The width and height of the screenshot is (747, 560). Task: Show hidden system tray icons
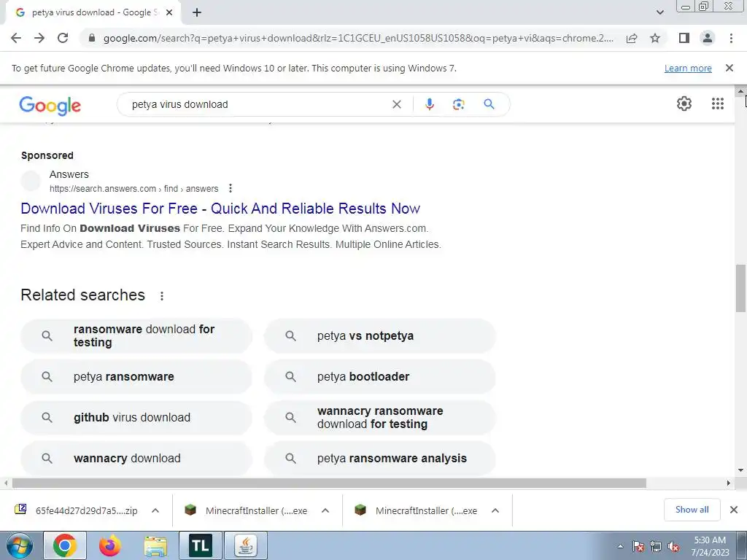[x=620, y=546]
